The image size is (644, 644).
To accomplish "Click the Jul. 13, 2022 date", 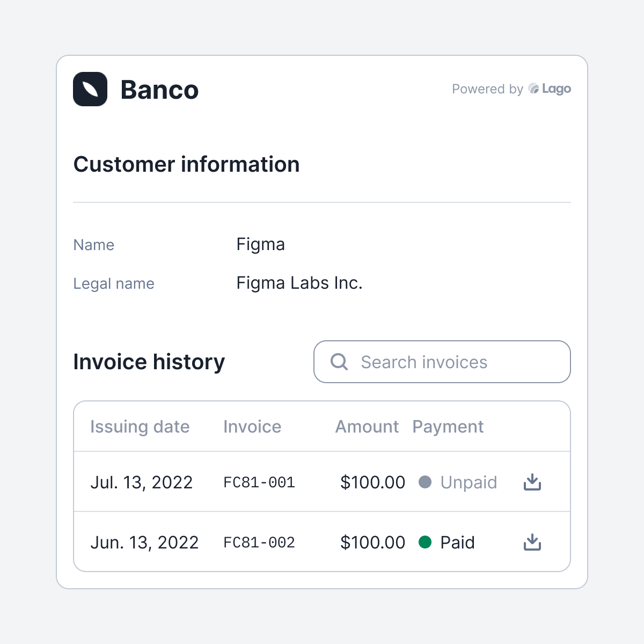I will [x=141, y=482].
